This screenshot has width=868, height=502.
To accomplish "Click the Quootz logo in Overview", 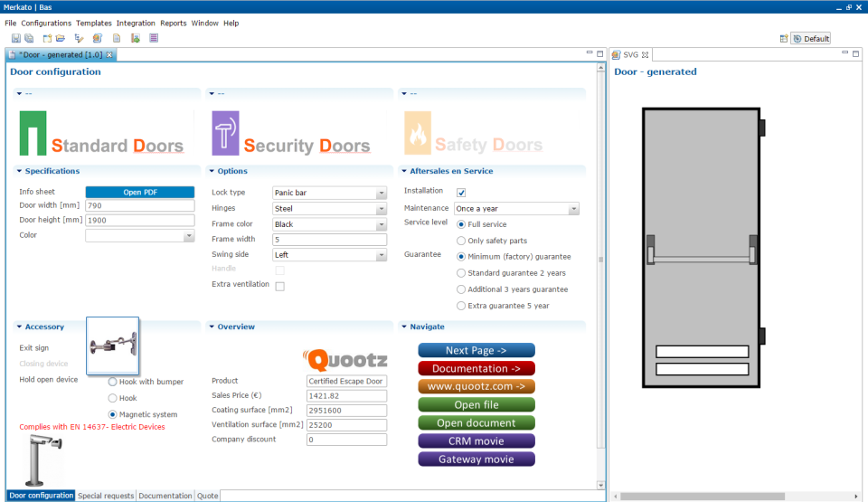I will [344, 360].
